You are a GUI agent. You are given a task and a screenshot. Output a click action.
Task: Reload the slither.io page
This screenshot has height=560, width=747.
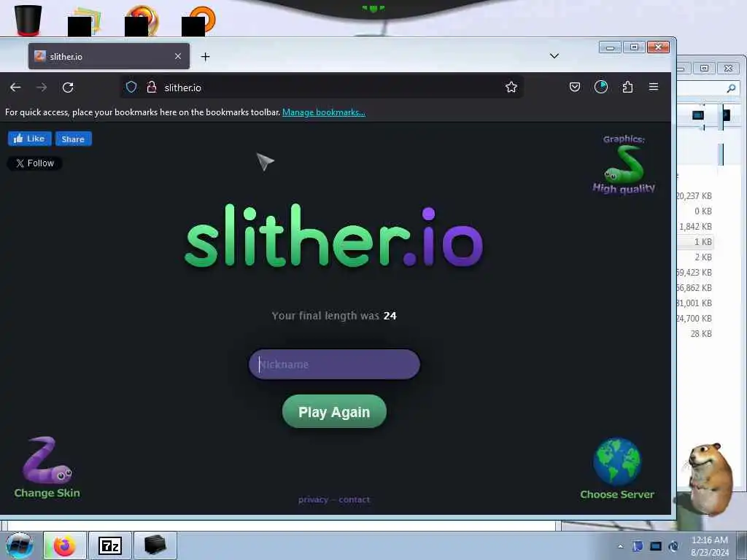pos(68,87)
